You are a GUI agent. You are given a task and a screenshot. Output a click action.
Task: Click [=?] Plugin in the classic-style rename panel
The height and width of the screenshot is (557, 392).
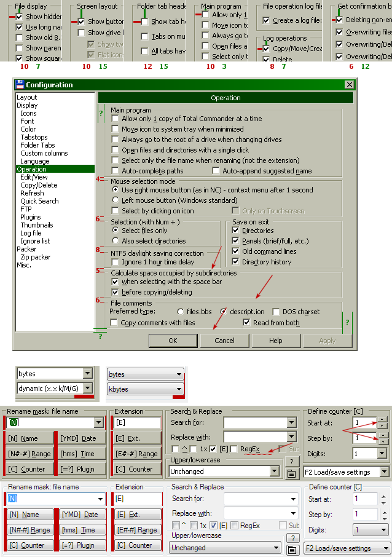(x=82, y=469)
